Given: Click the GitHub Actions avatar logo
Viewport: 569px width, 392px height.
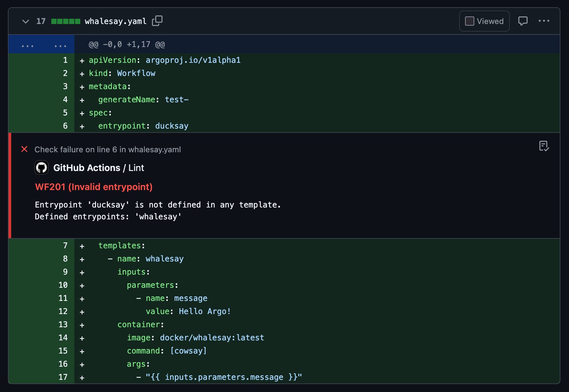Looking at the screenshot, I should point(41,168).
